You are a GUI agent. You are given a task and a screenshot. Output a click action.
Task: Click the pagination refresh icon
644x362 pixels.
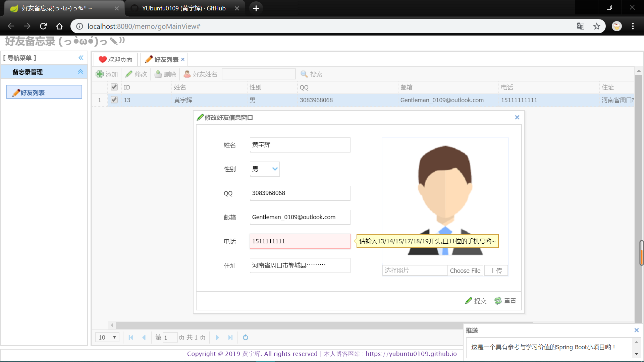(246, 337)
